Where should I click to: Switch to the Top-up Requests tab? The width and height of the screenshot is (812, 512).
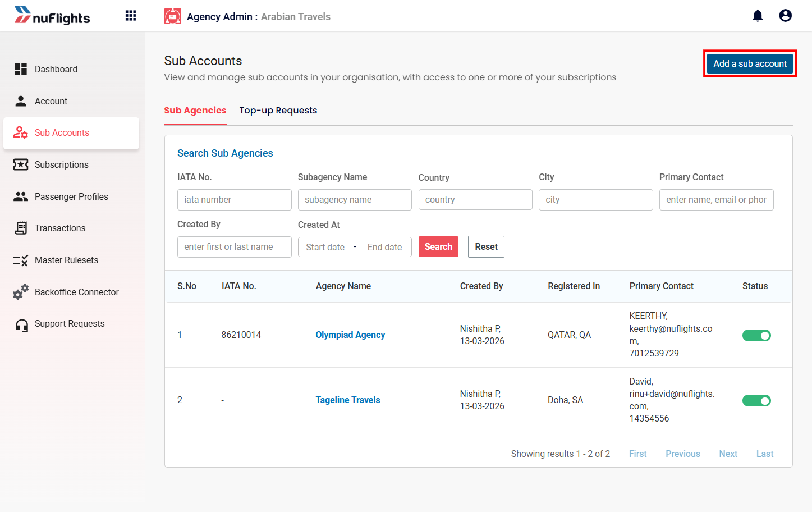(278, 111)
